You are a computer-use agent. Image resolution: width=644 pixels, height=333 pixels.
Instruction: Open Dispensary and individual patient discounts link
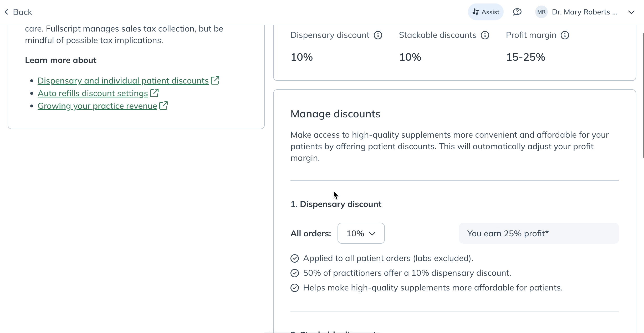point(123,81)
